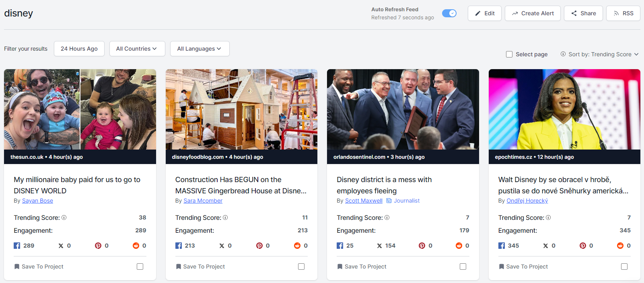The height and width of the screenshot is (283, 644).
Task: Check the Select page checkbox
Action: coord(509,54)
